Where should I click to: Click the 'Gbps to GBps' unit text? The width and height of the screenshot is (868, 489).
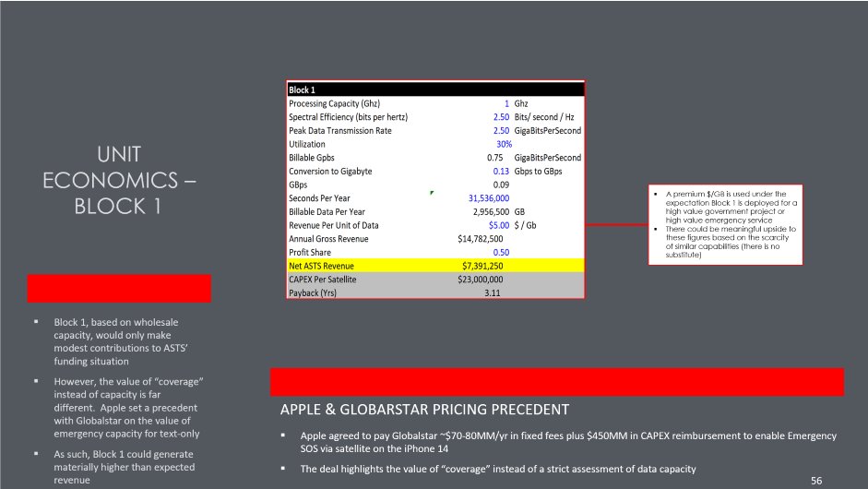point(538,171)
